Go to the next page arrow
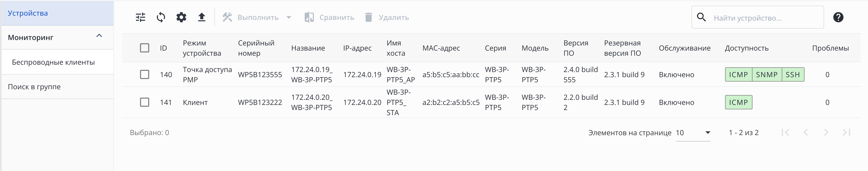The image size is (868, 171). [826, 133]
